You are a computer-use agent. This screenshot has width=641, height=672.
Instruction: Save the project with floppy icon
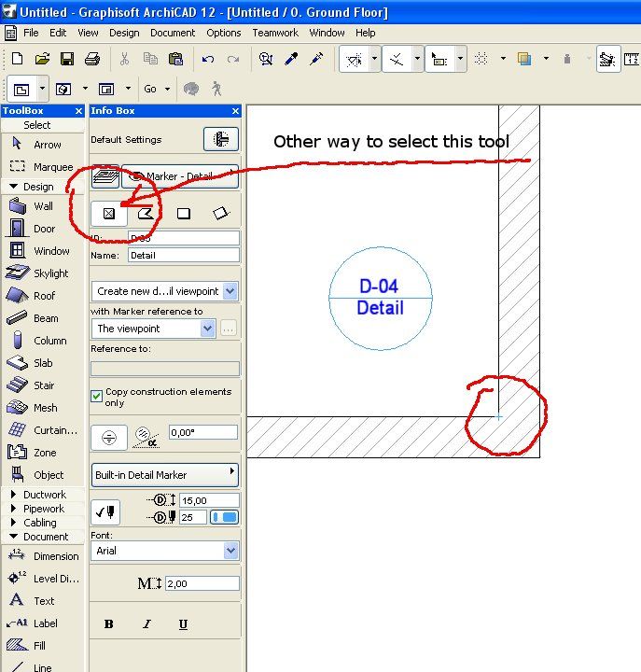pyautogui.click(x=67, y=59)
